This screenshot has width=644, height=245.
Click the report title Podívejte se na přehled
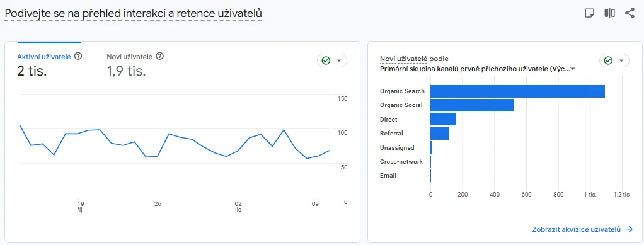[x=134, y=14]
